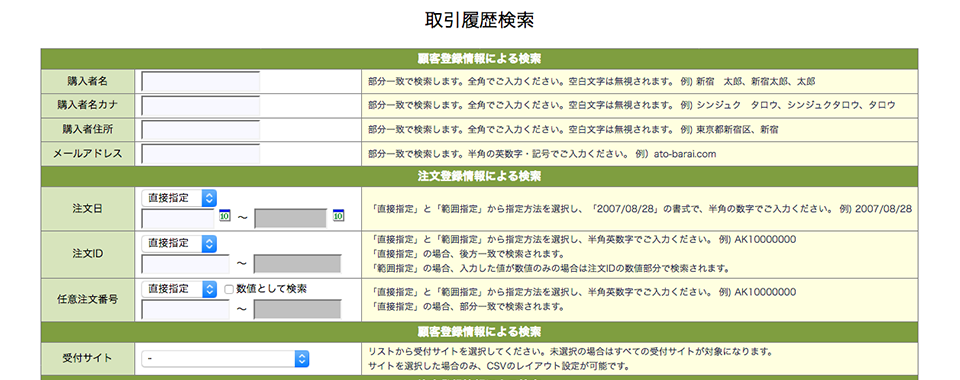Click the first 顧客登録情報による検索 header at the top
The width and height of the screenshot is (960, 380).
pos(479,59)
